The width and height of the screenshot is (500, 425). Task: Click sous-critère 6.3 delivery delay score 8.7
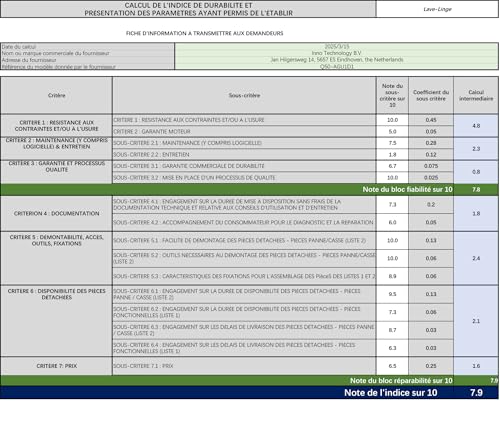coord(392,330)
